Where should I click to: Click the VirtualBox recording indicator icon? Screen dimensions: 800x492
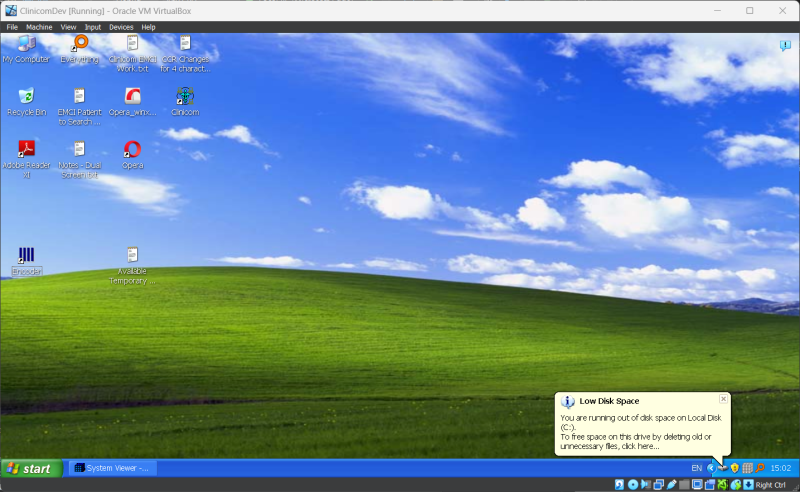[x=710, y=485]
